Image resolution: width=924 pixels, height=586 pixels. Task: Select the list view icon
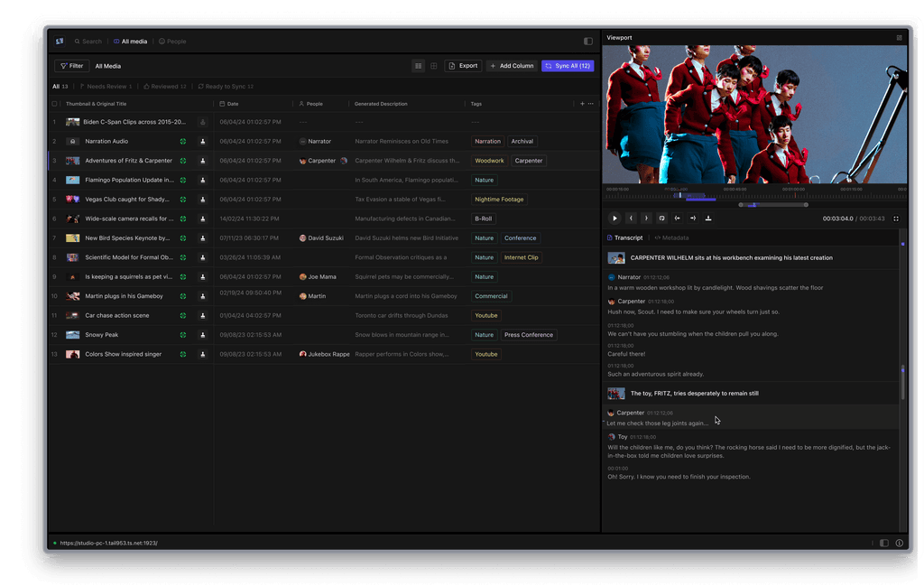tap(416, 65)
